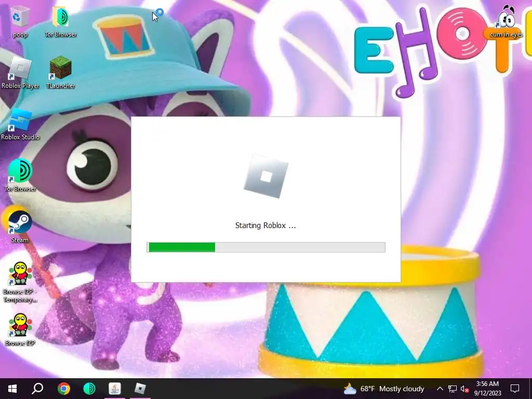
Task: Click the Roblox logo in the launcher
Action: [x=266, y=176]
